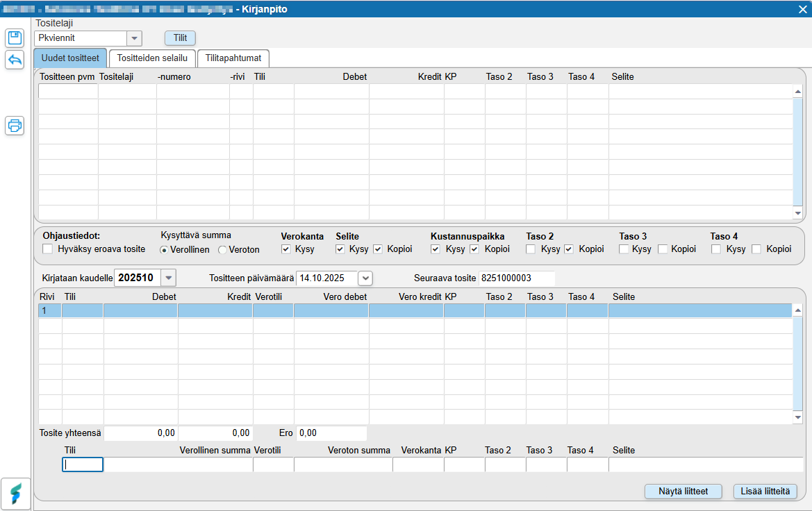This screenshot has width=812, height=511.
Task: Toggle Selite Kysy checkbox
Action: click(x=340, y=249)
